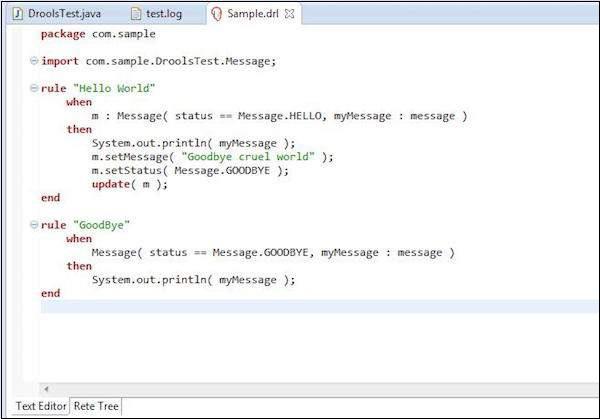Screen dimensions: 600x419
Task: Click the package com.sample line
Action: pyautogui.click(x=98, y=34)
